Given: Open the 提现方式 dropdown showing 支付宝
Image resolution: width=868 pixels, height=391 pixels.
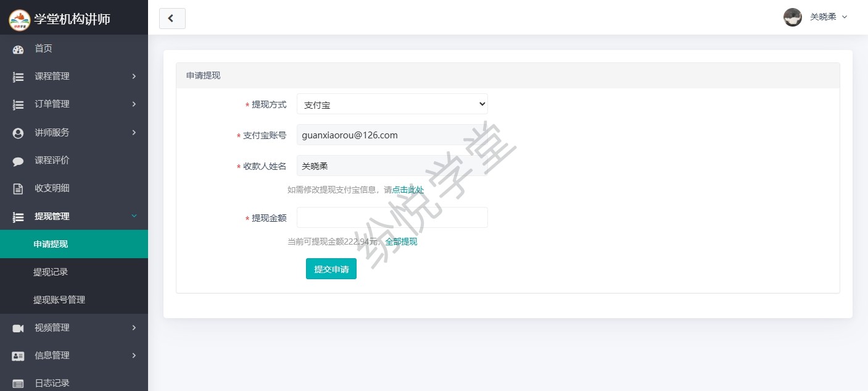Looking at the screenshot, I should [392, 104].
